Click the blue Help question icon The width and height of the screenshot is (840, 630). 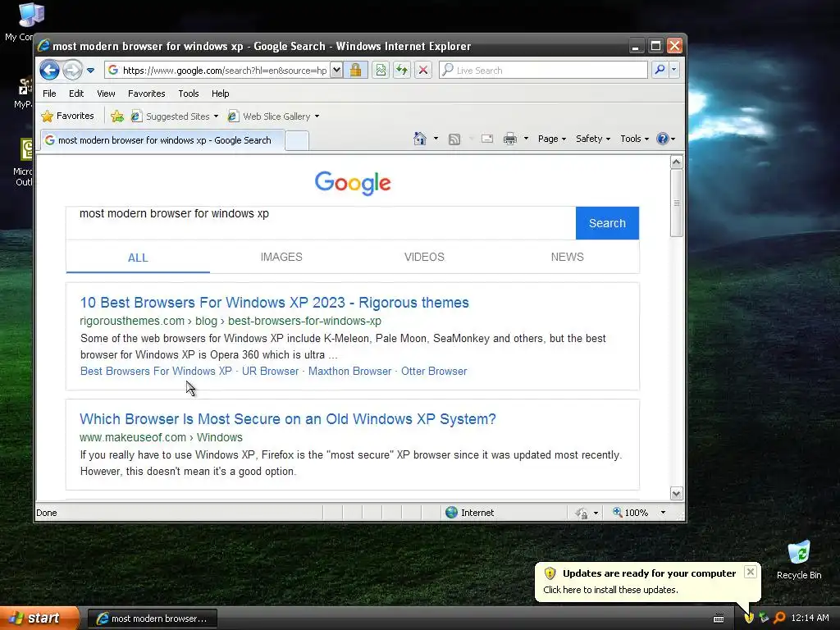(663, 139)
